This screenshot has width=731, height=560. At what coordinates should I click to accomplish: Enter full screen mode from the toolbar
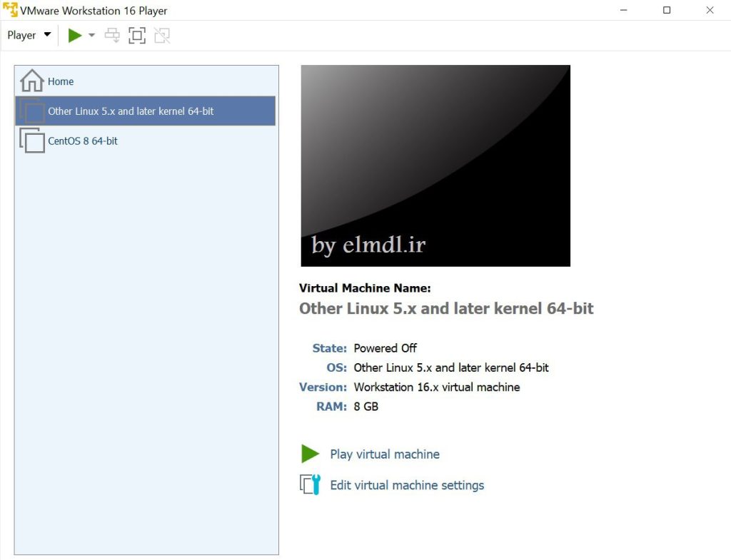coord(137,35)
